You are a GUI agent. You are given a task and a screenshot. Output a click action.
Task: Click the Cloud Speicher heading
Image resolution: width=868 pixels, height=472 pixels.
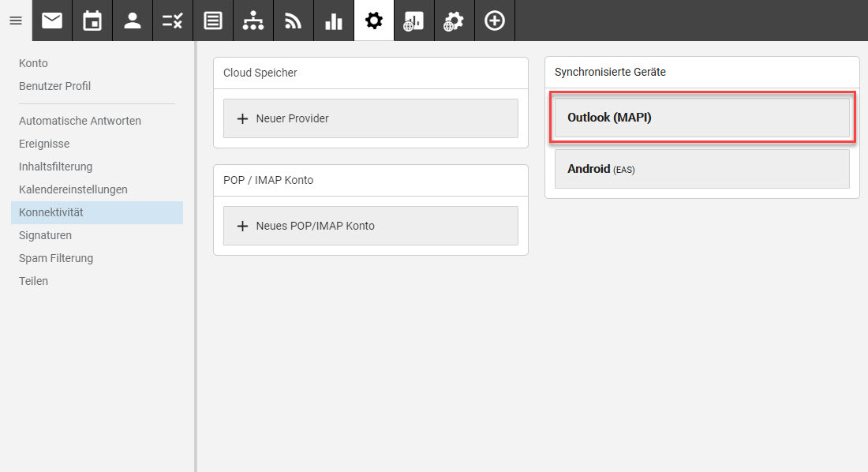[260, 73]
